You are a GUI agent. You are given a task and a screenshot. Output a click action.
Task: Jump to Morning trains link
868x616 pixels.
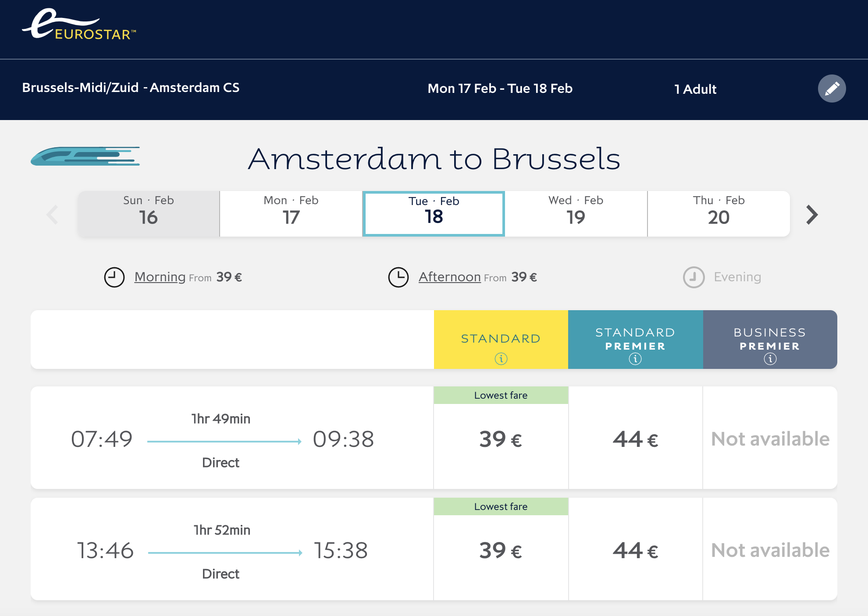tap(160, 277)
